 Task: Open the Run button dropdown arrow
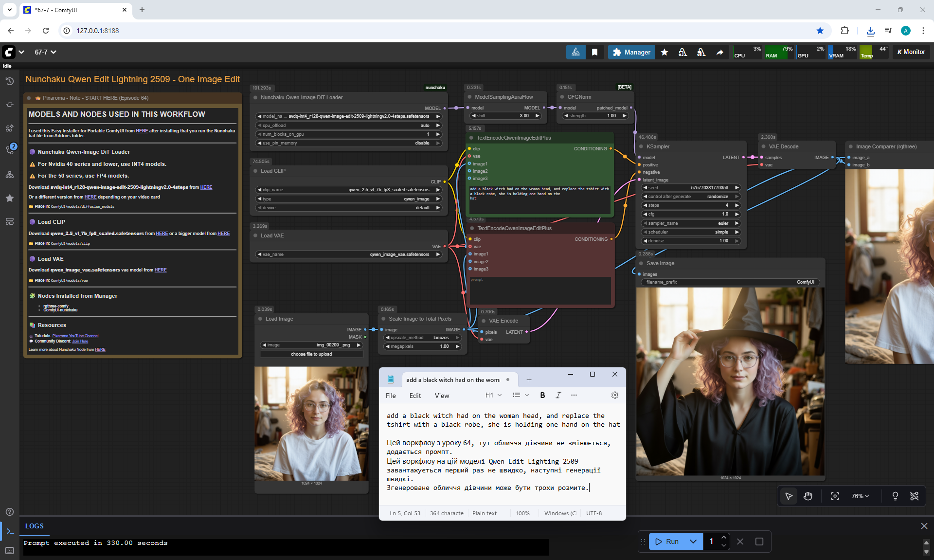[693, 542]
